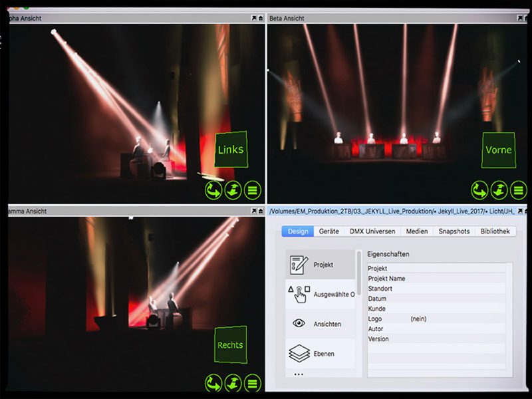Open the Medien tab
Screen dimensions: 532x399
[417, 231]
